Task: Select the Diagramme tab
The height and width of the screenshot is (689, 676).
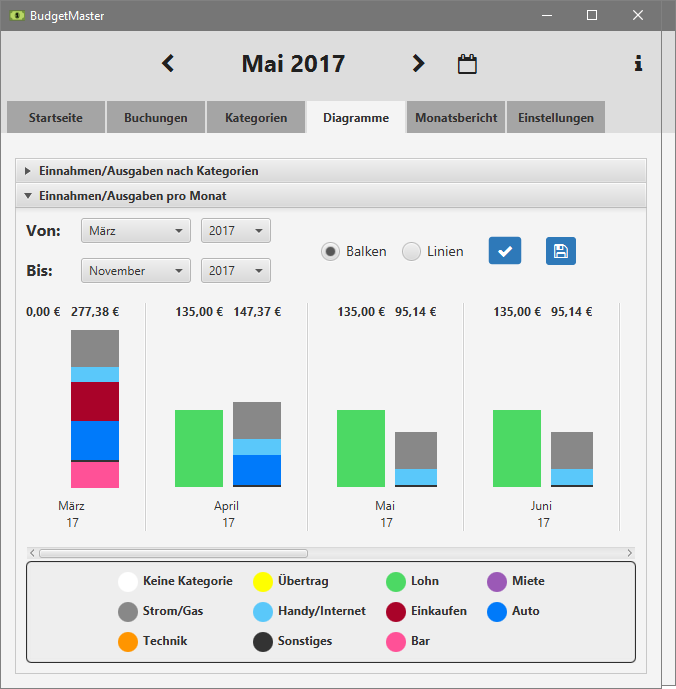Action: pyautogui.click(x=356, y=117)
